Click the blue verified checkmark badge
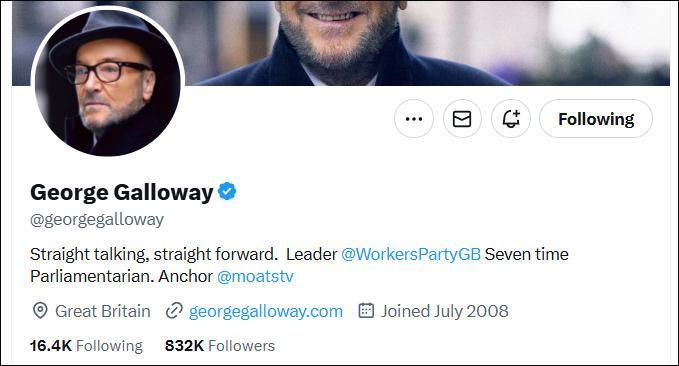Screen dimensions: 679x366 [227, 191]
